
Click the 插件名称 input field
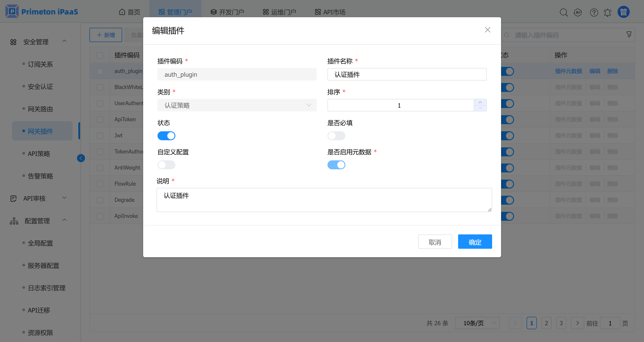[x=406, y=74]
